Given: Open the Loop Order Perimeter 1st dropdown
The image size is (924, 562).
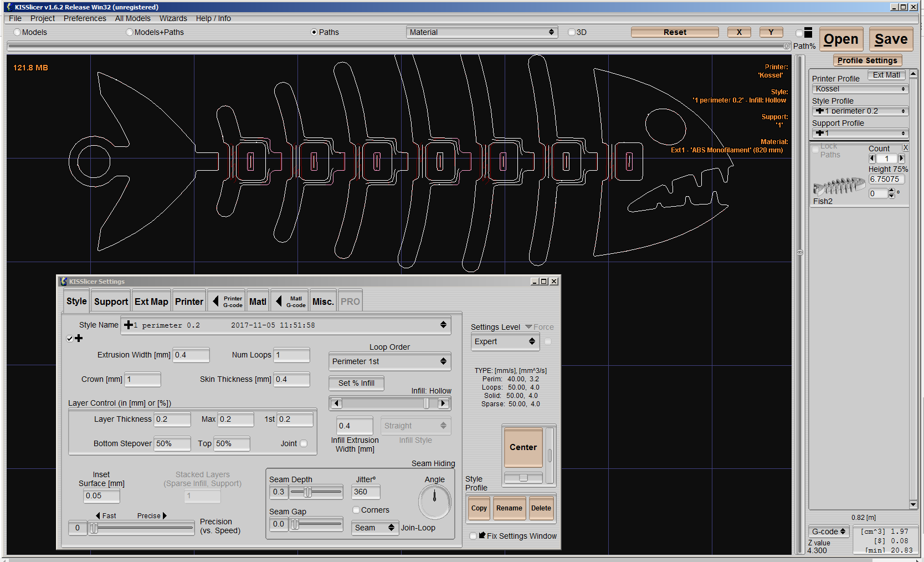Looking at the screenshot, I should (389, 361).
